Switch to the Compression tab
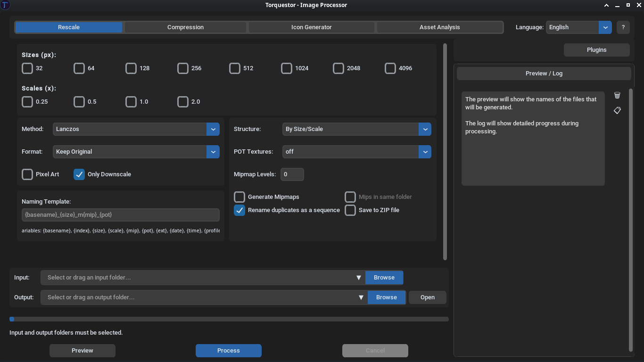The height and width of the screenshot is (362, 644). coord(185,27)
